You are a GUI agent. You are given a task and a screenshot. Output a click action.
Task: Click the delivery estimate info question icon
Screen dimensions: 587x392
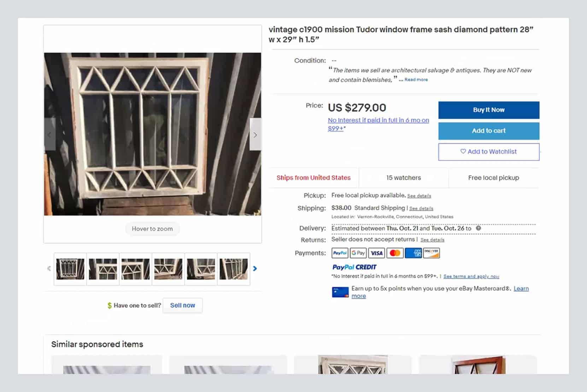[478, 228]
